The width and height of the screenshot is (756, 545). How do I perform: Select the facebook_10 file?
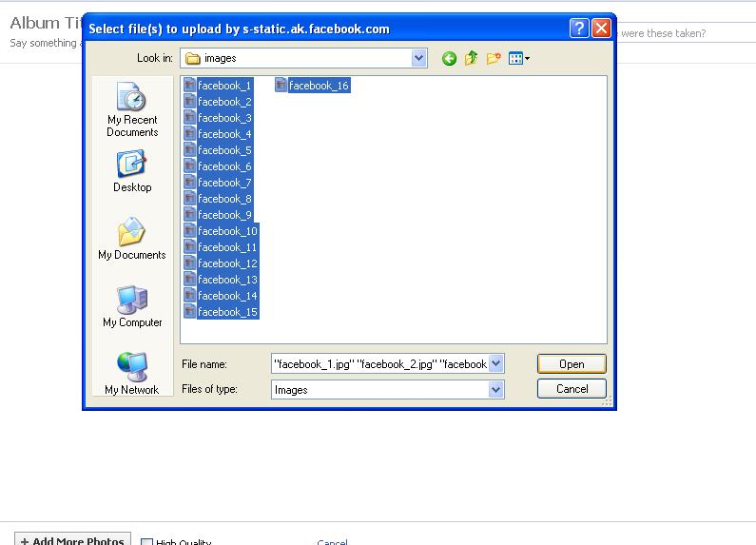(x=222, y=231)
